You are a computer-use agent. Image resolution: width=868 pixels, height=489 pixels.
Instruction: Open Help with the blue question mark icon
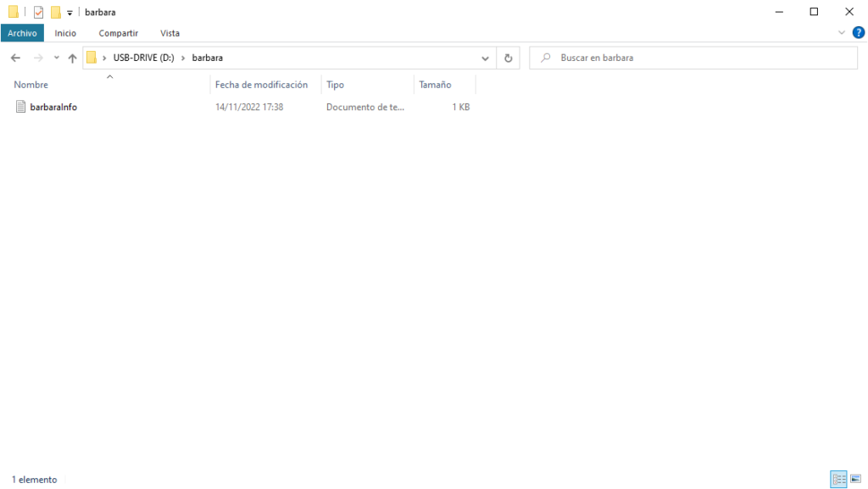(858, 32)
